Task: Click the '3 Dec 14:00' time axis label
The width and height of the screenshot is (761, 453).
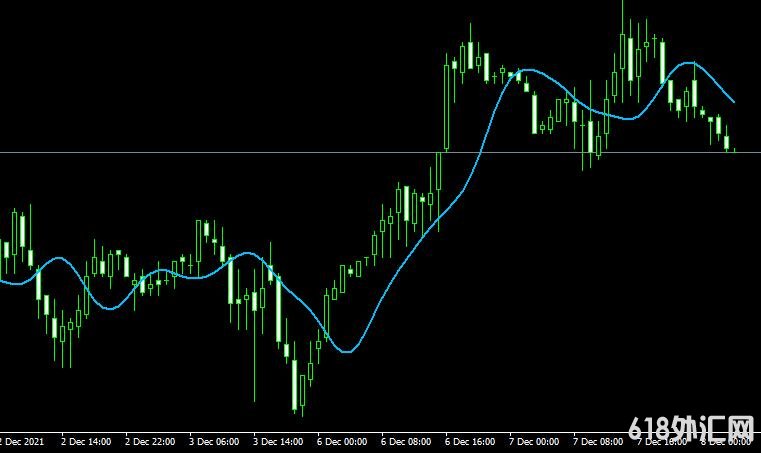Action: click(278, 442)
